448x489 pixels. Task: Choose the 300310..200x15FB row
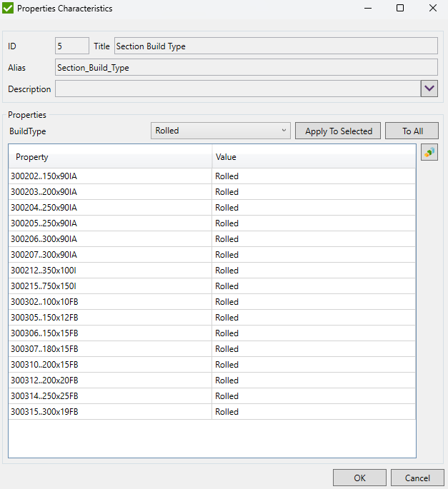point(110,365)
